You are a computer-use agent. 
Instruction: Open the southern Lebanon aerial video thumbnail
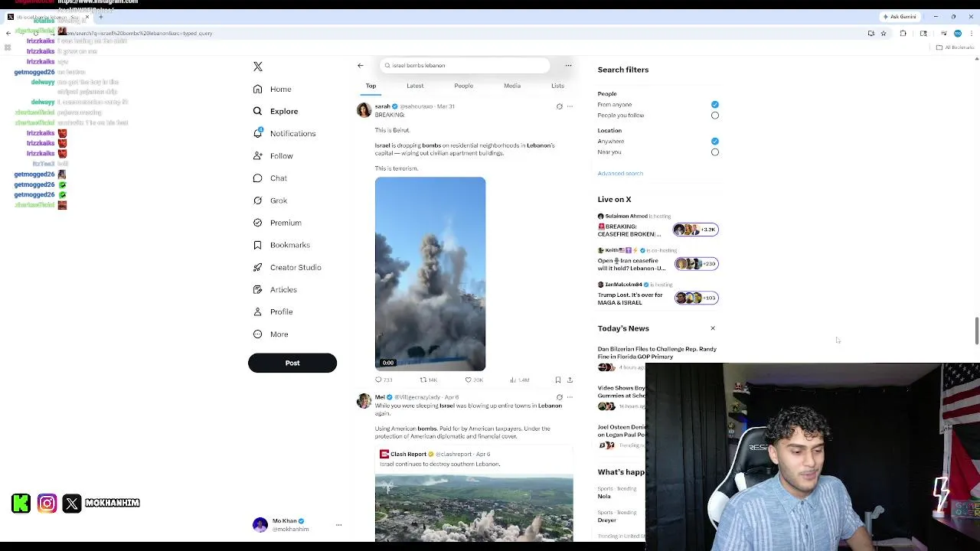tap(474, 508)
